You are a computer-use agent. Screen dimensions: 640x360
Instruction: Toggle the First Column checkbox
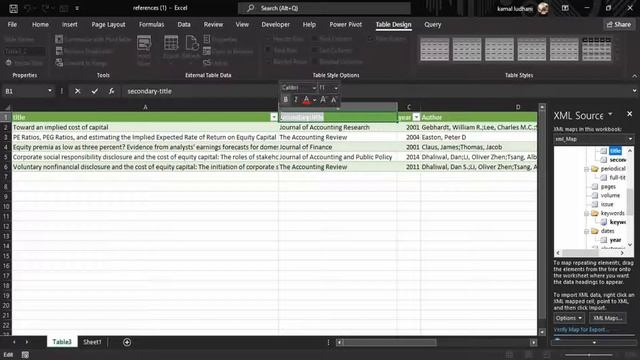pyautogui.click(x=315, y=39)
